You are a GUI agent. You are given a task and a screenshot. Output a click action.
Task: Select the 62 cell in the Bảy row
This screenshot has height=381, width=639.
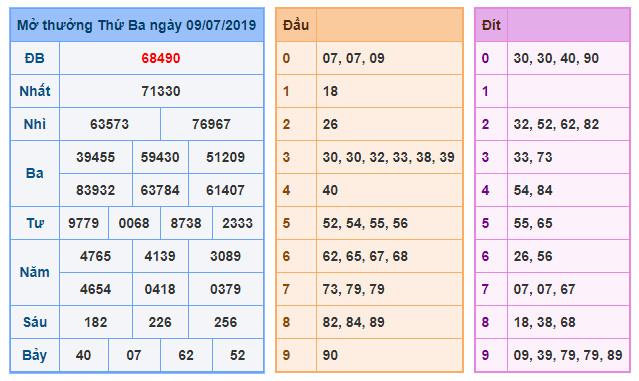point(186,355)
